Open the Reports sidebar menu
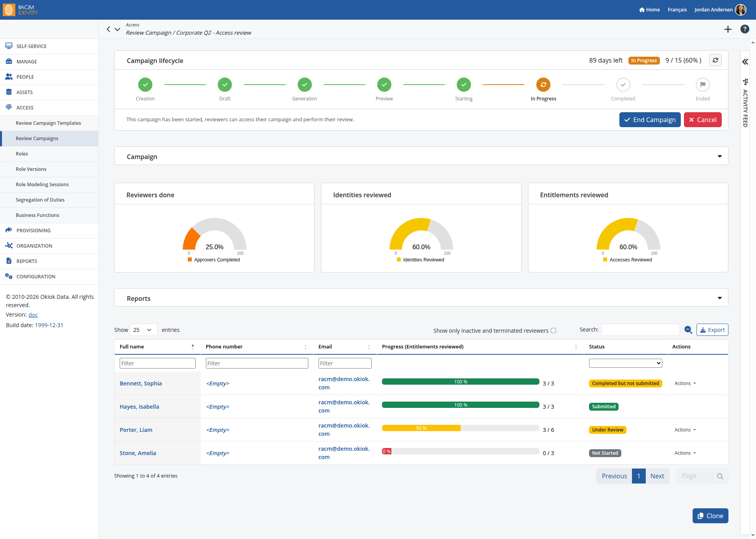The image size is (756, 539). point(49,261)
